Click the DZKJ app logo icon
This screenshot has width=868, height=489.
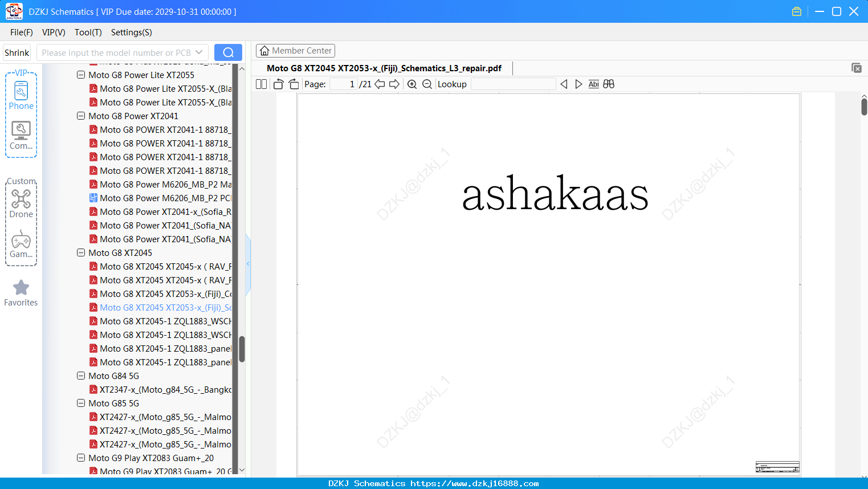(14, 11)
